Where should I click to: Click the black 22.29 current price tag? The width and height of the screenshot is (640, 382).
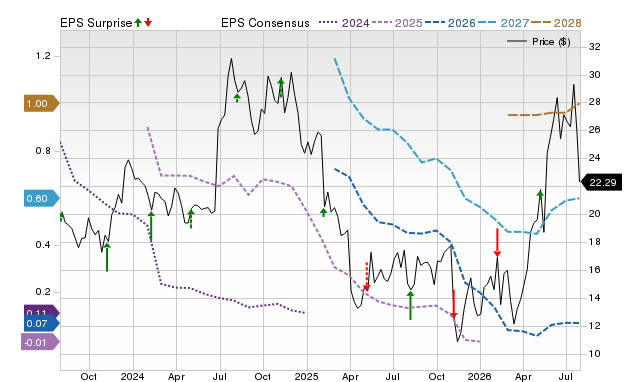[601, 182]
